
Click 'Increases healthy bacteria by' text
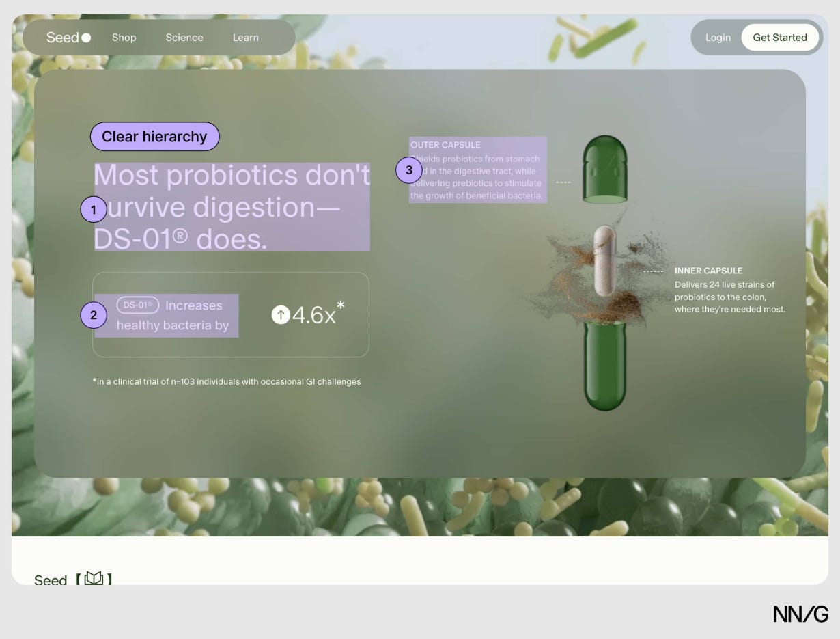tap(173, 315)
